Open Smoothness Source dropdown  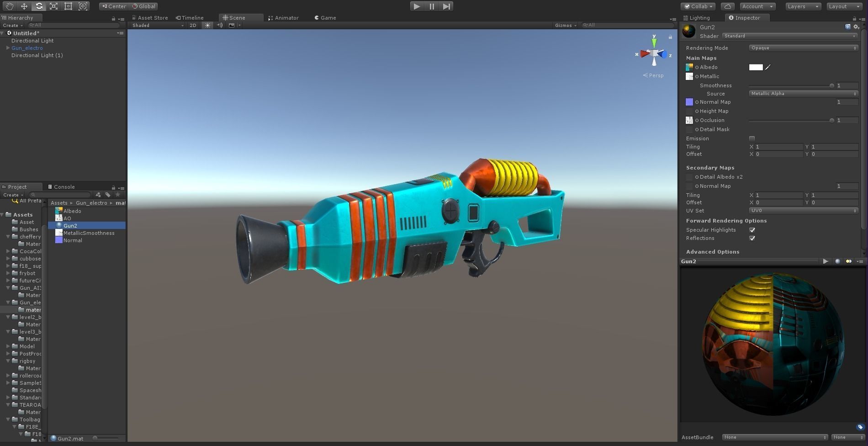point(803,94)
